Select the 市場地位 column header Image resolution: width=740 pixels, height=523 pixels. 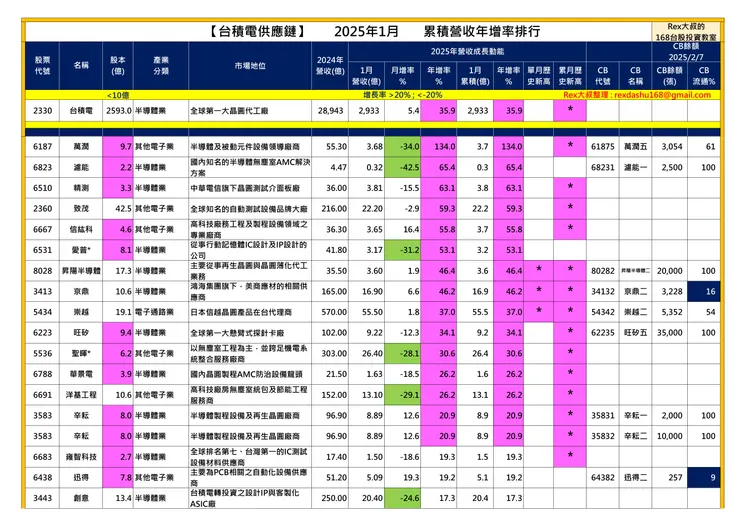(x=250, y=66)
